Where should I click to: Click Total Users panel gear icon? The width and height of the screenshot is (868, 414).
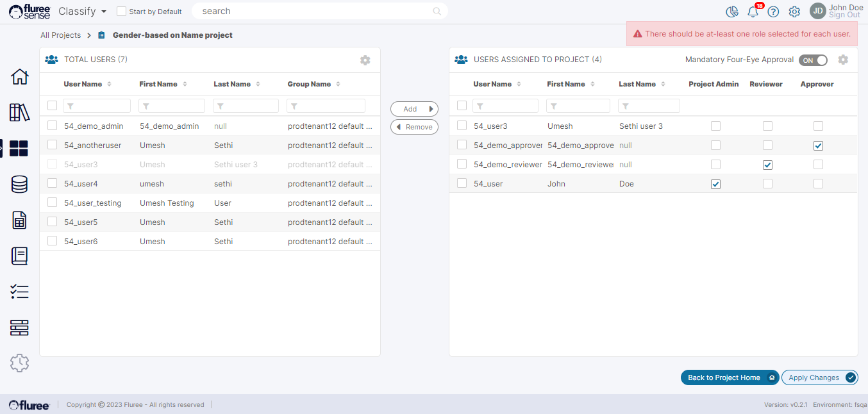[x=365, y=60]
